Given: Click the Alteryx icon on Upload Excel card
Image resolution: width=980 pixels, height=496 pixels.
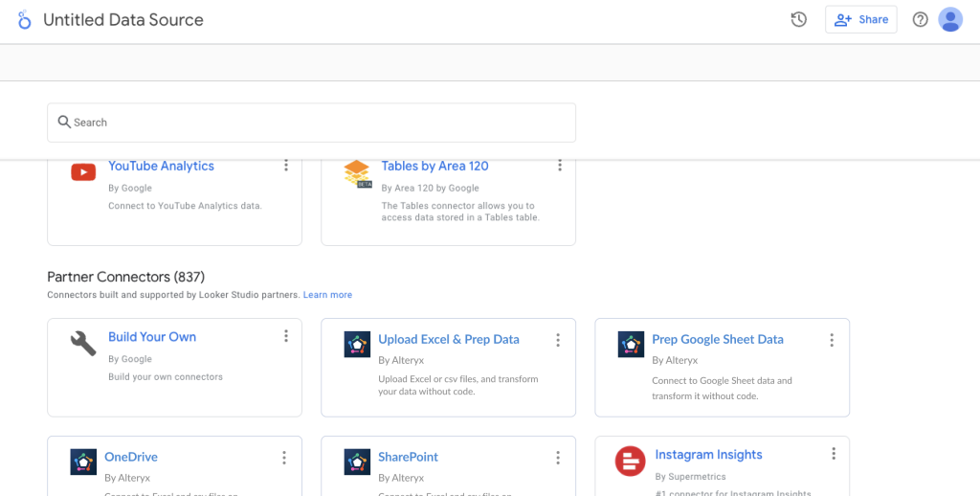Looking at the screenshot, I should pyautogui.click(x=357, y=345).
